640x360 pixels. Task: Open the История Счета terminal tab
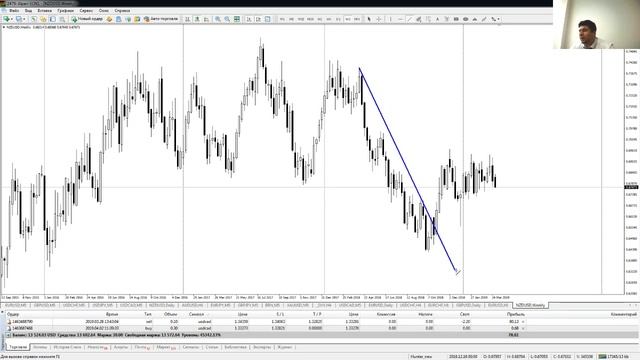[x=67, y=347]
